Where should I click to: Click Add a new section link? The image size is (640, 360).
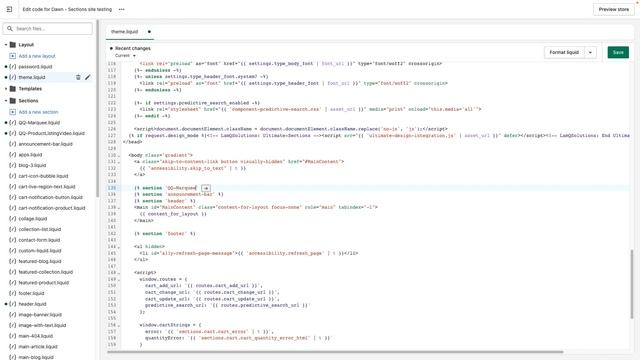click(x=38, y=112)
